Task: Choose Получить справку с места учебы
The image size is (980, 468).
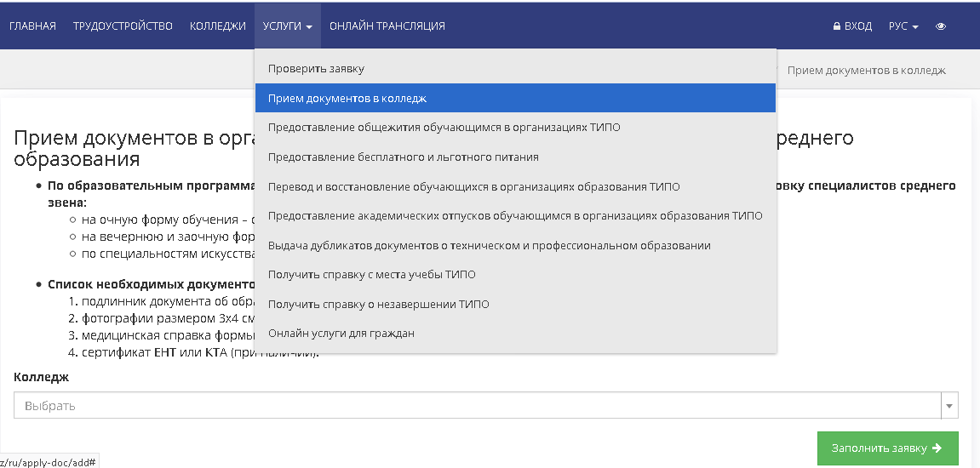Action: (x=371, y=275)
